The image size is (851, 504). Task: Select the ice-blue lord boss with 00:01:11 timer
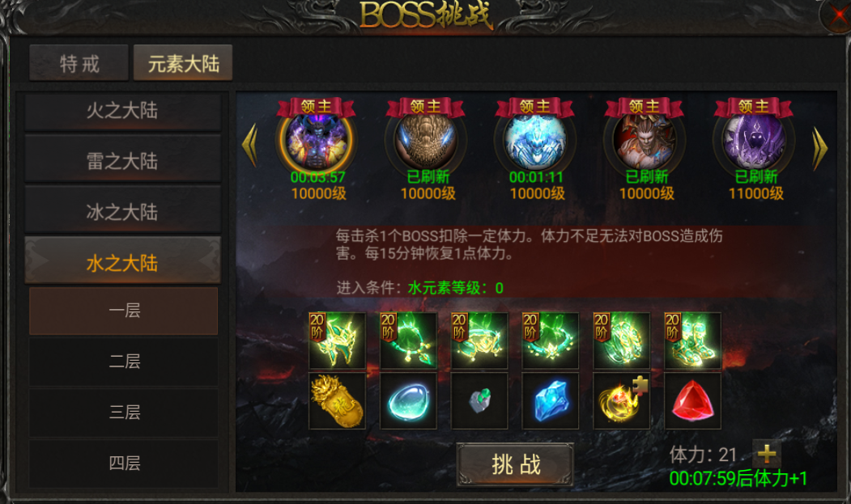(x=535, y=140)
